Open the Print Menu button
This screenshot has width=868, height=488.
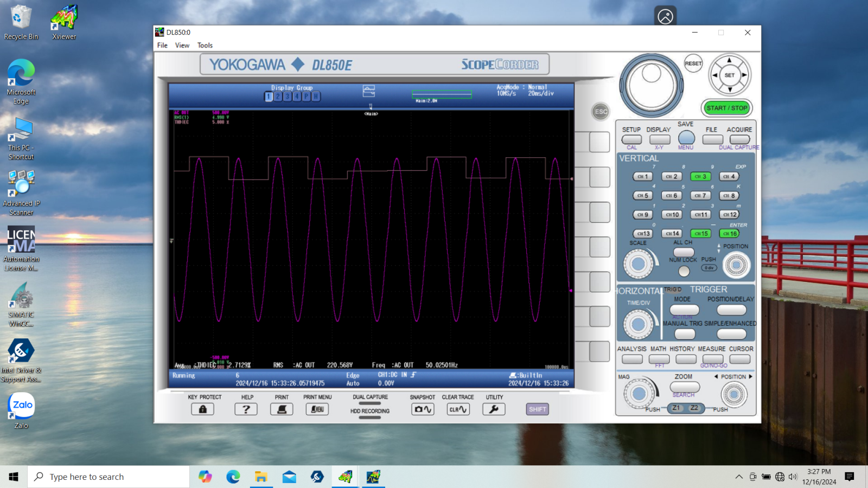[x=317, y=409]
